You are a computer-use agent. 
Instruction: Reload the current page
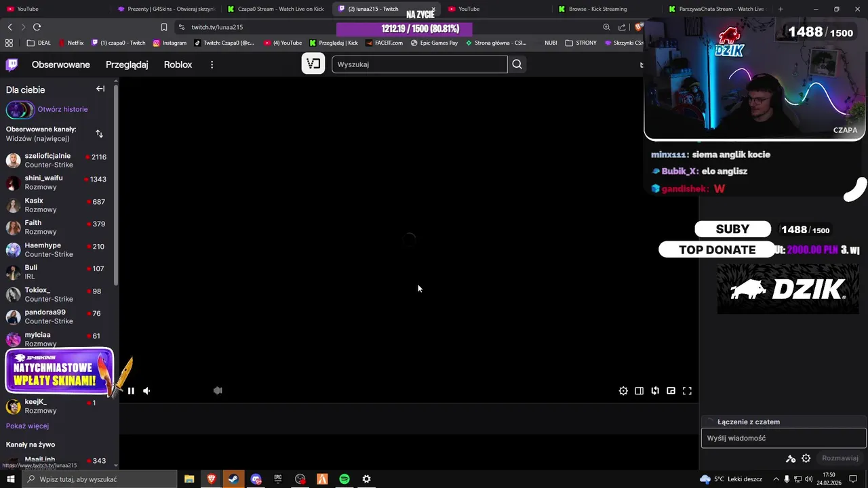coord(37,27)
